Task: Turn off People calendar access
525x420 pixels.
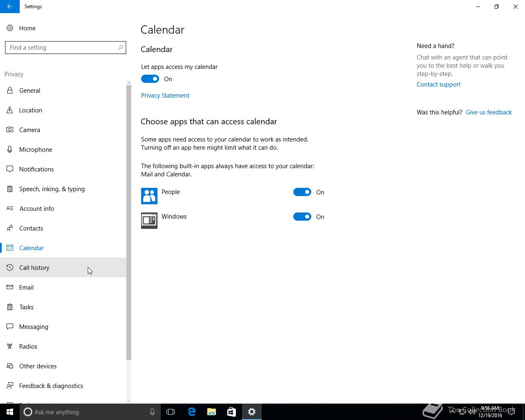Action: tap(302, 192)
